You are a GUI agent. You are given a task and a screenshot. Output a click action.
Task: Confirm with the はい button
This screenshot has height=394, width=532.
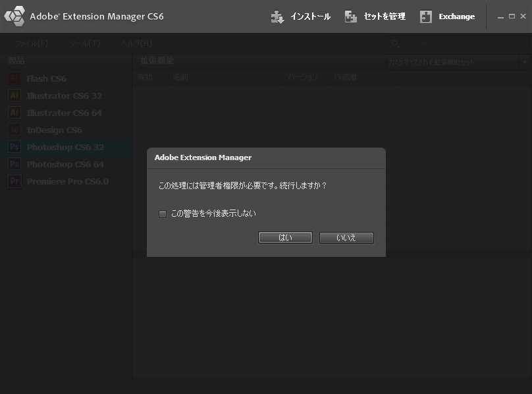285,238
